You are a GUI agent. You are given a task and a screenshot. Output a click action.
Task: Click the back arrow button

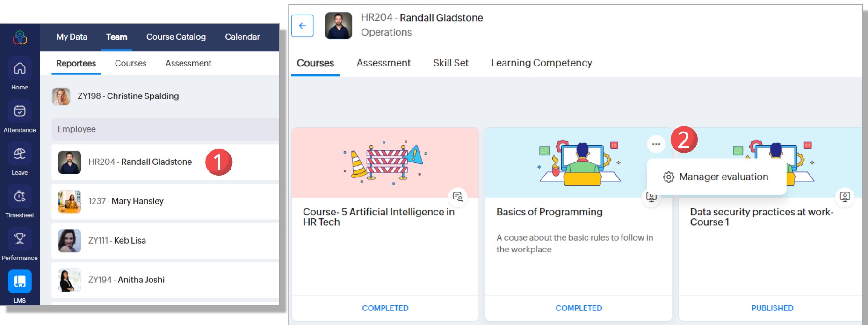tap(302, 26)
